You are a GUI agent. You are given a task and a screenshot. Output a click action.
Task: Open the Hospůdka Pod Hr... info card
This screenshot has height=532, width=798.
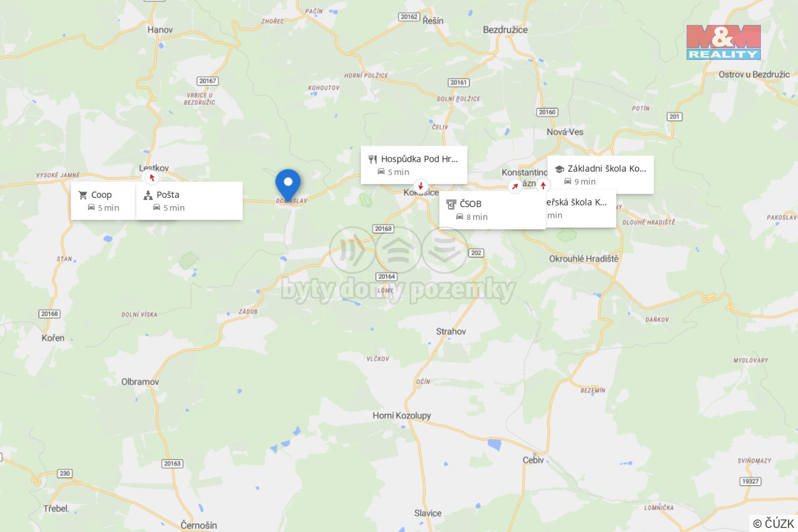(414, 165)
